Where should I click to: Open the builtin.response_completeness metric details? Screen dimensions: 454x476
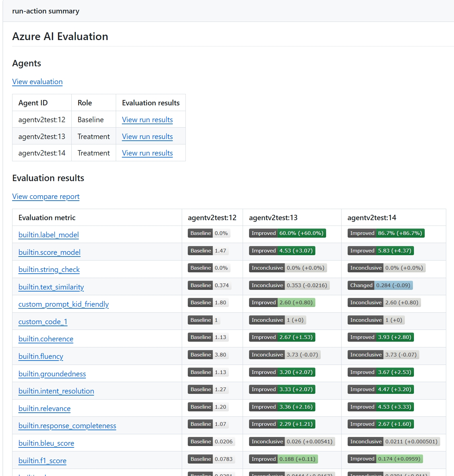(x=67, y=426)
